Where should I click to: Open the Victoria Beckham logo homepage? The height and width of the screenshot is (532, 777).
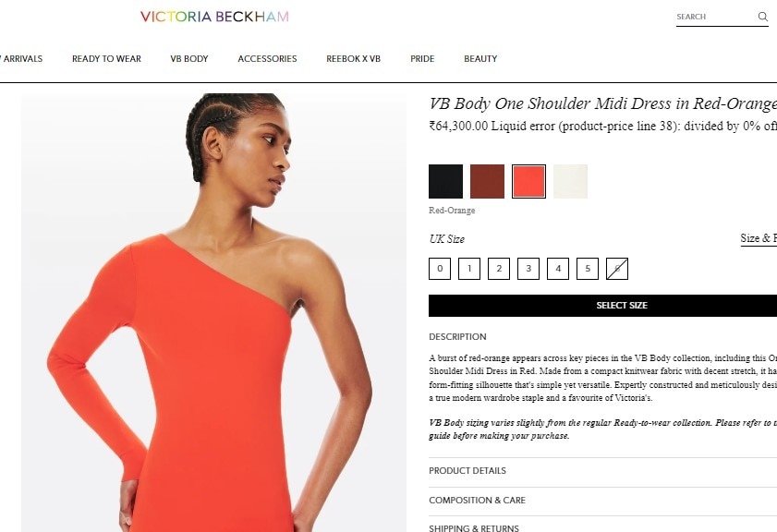214,17
